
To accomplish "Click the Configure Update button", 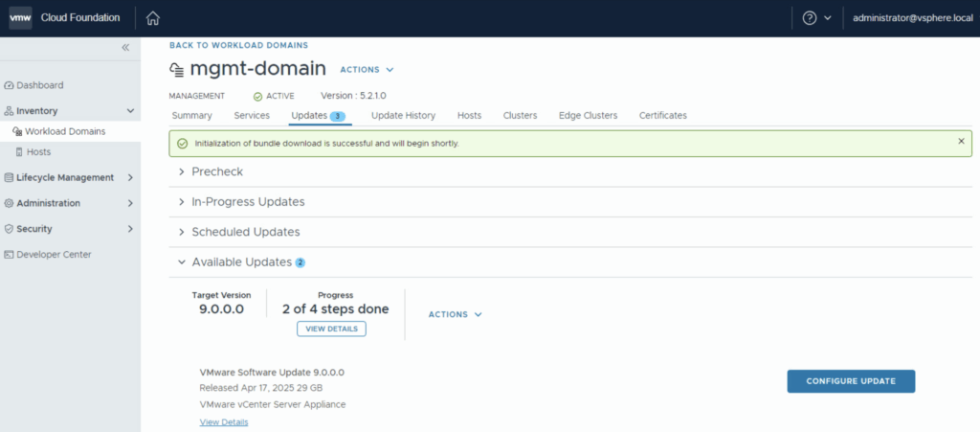I will [x=851, y=381].
